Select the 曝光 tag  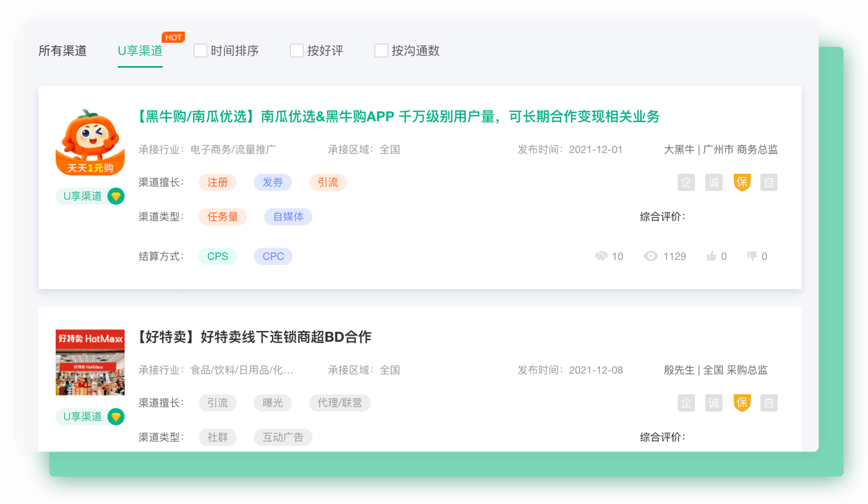pyautogui.click(x=273, y=403)
